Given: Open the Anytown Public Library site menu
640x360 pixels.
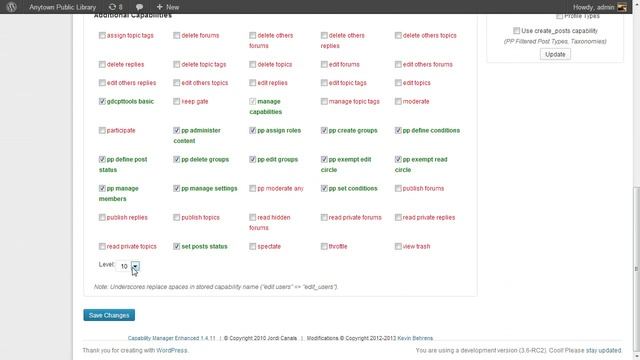Looking at the screenshot, I should coord(62,7).
